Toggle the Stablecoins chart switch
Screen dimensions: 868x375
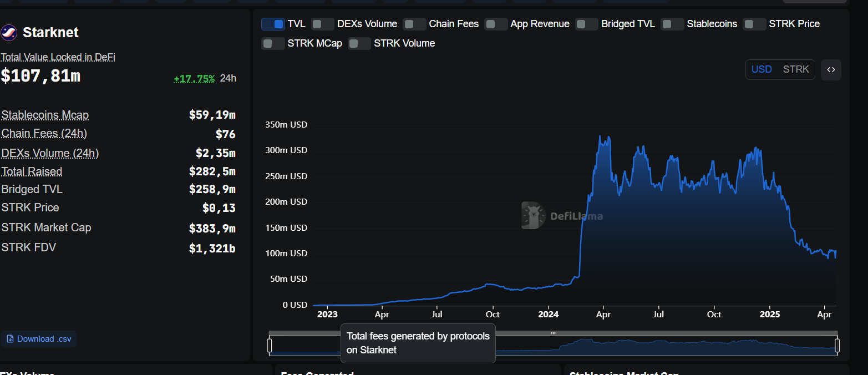(x=672, y=24)
